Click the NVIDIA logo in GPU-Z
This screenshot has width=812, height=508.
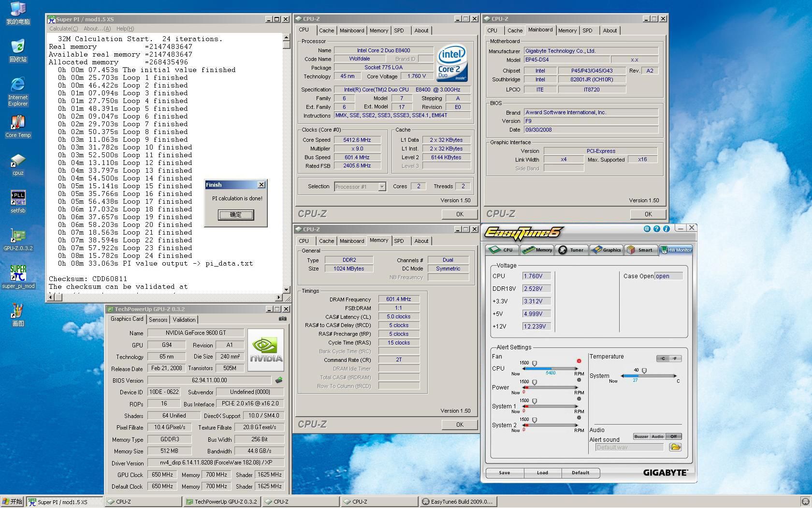pyautogui.click(x=265, y=350)
